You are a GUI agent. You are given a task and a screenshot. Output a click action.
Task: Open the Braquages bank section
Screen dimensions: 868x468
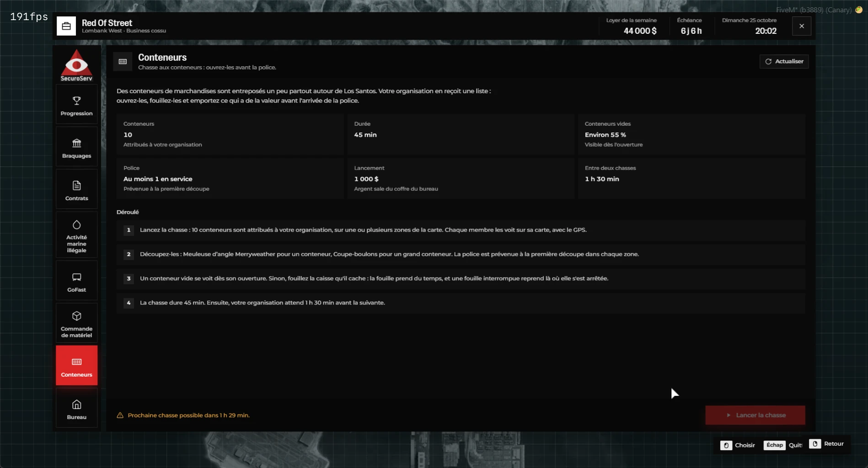(x=76, y=147)
